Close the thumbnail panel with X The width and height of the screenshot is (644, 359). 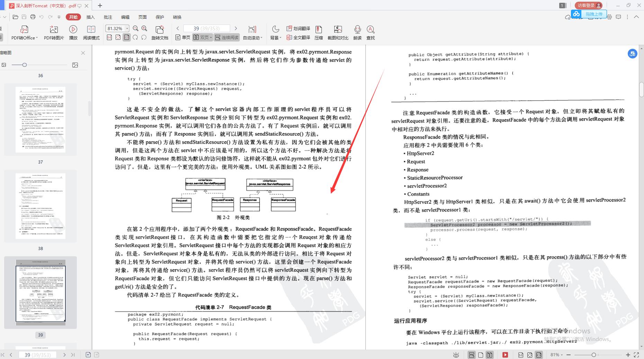pos(83,53)
